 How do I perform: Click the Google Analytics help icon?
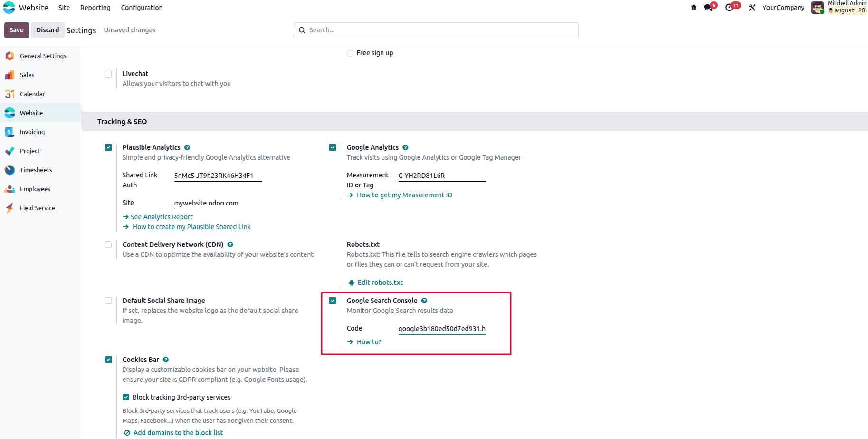click(405, 147)
